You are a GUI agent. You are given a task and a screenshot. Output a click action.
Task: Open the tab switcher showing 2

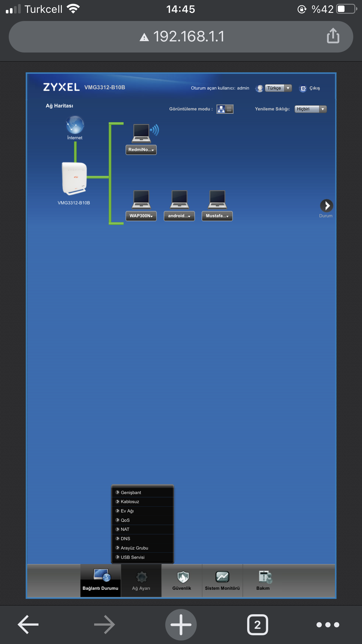pos(258,625)
